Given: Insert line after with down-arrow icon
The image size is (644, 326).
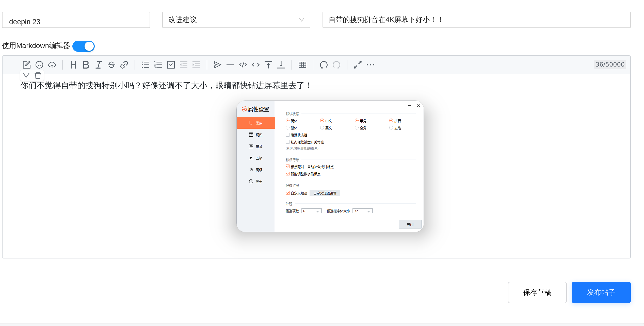Looking at the screenshot, I should [281, 65].
